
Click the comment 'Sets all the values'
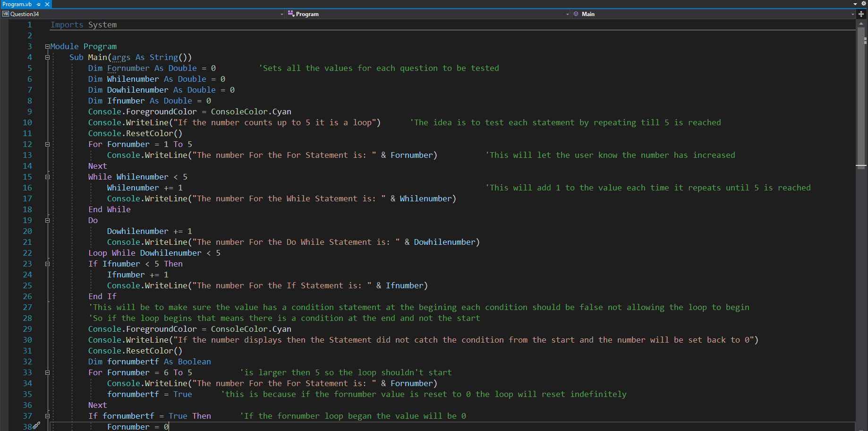coord(379,68)
